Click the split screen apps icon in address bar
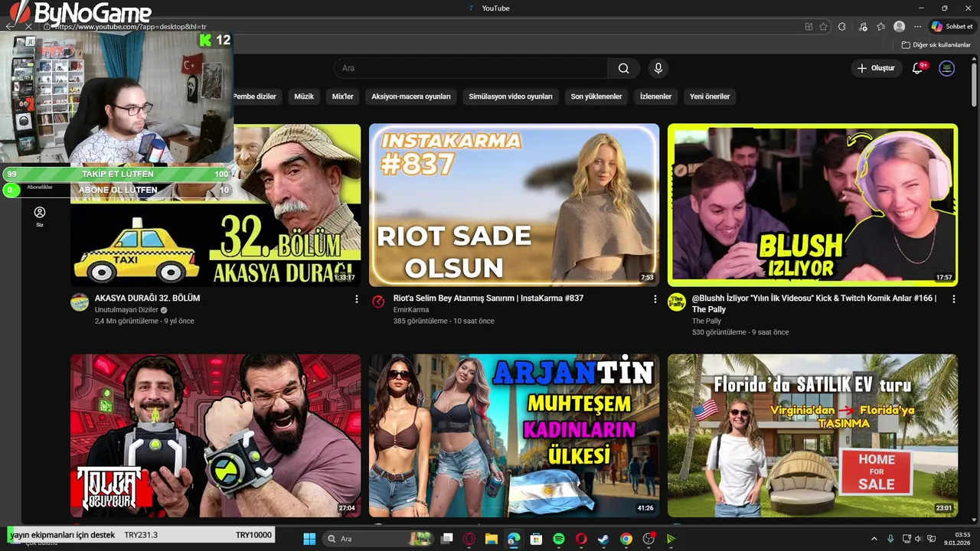Screen dimensions: 980x551 coord(809,26)
